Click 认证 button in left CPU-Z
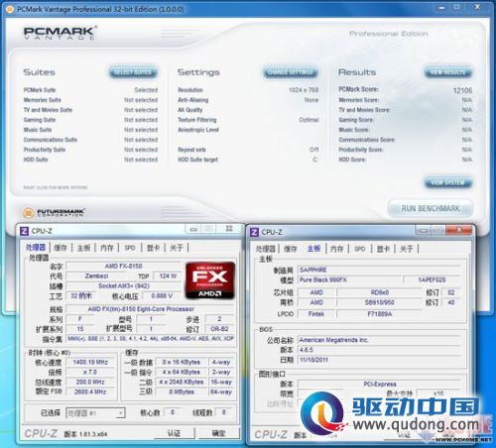This screenshot has height=448, width=496. pos(174,433)
